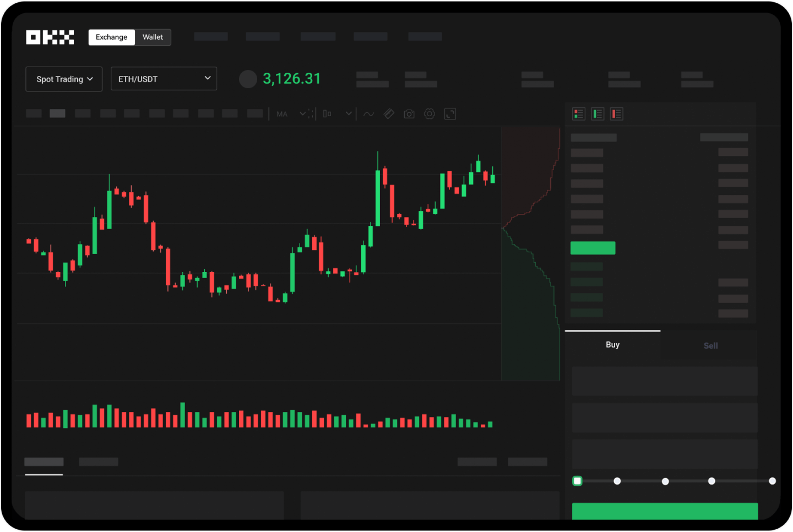This screenshot has height=532, width=793.
Task: Select the ruler measurement tool
Action: (x=389, y=114)
